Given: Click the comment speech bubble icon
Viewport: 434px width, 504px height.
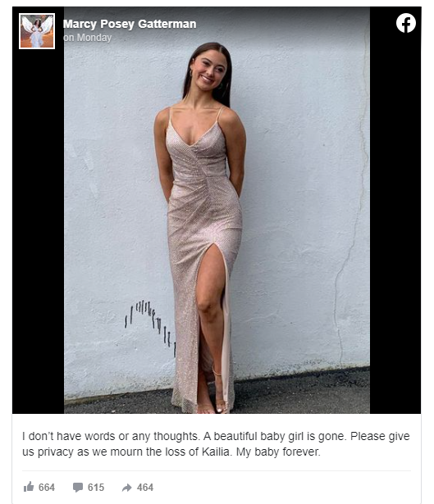Looking at the screenshot, I should tap(78, 488).
